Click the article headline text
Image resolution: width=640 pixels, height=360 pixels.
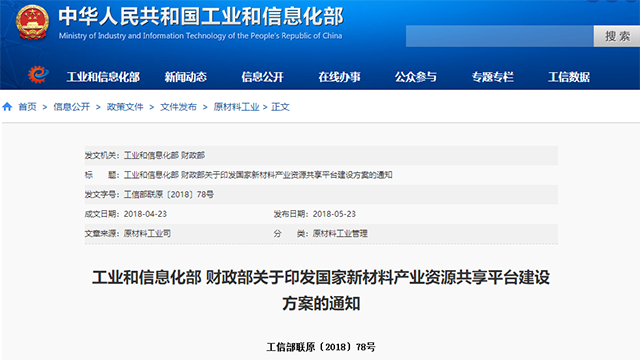[321, 291]
